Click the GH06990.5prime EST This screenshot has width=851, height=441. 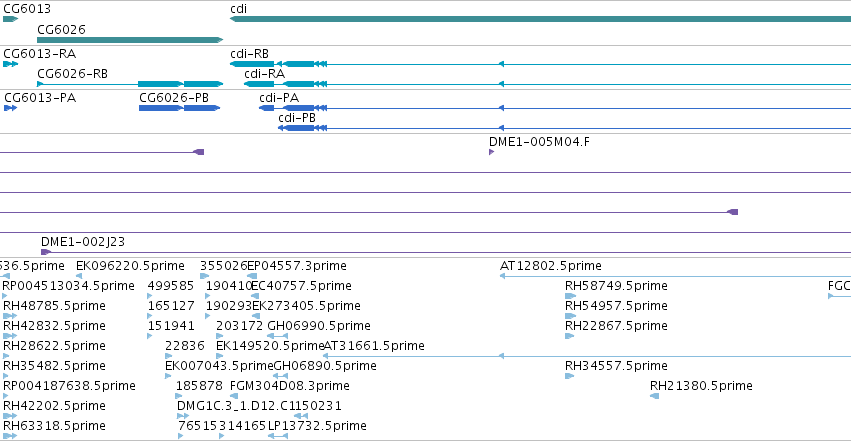point(277,336)
